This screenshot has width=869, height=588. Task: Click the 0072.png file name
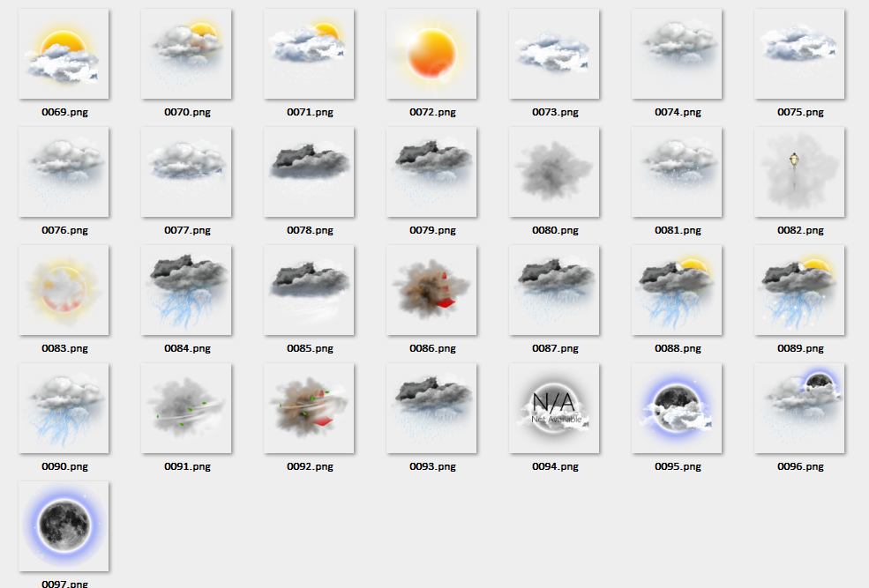coord(433,112)
